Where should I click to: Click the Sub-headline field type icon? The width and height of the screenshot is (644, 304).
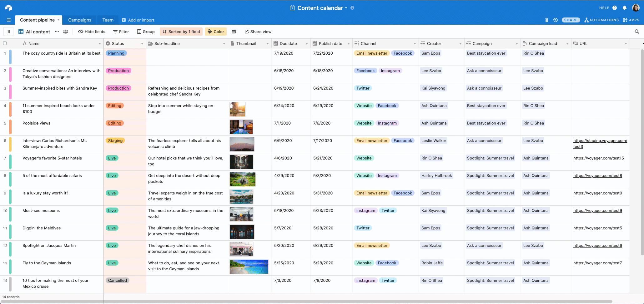pyautogui.click(x=150, y=43)
